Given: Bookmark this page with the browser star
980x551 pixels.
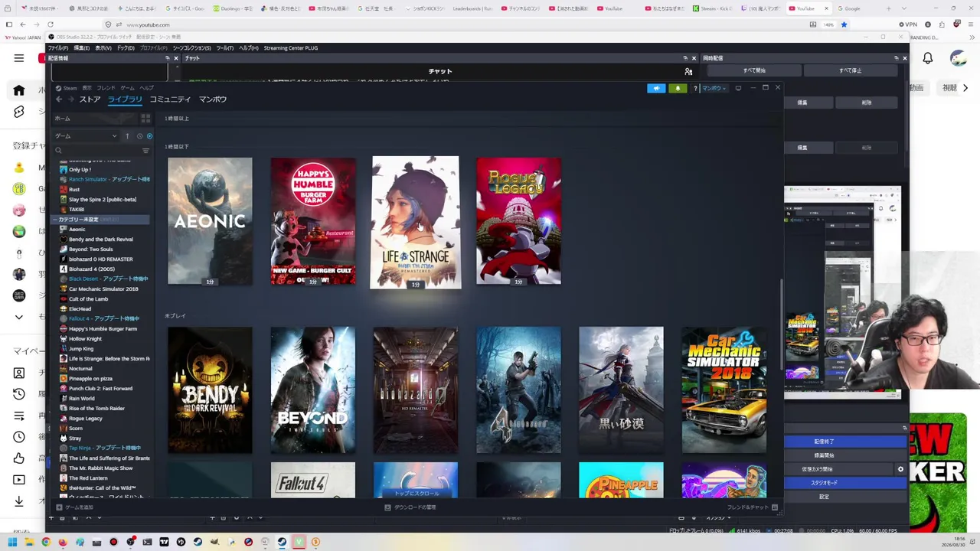Looking at the screenshot, I should 844,24.
